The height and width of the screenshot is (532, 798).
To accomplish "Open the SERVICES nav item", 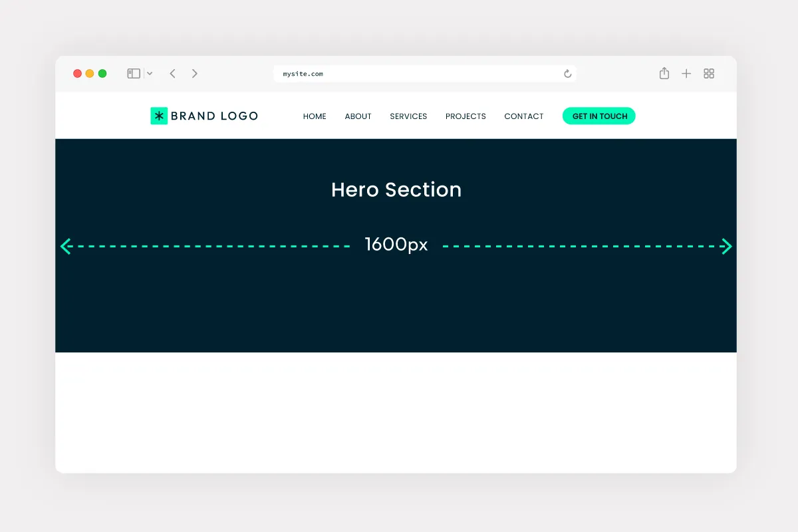I will (408, 116).
